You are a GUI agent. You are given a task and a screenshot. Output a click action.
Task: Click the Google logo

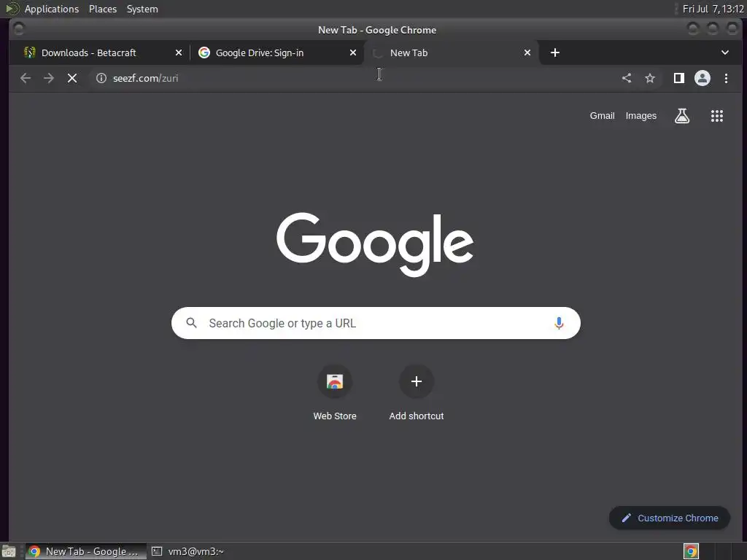375,244
